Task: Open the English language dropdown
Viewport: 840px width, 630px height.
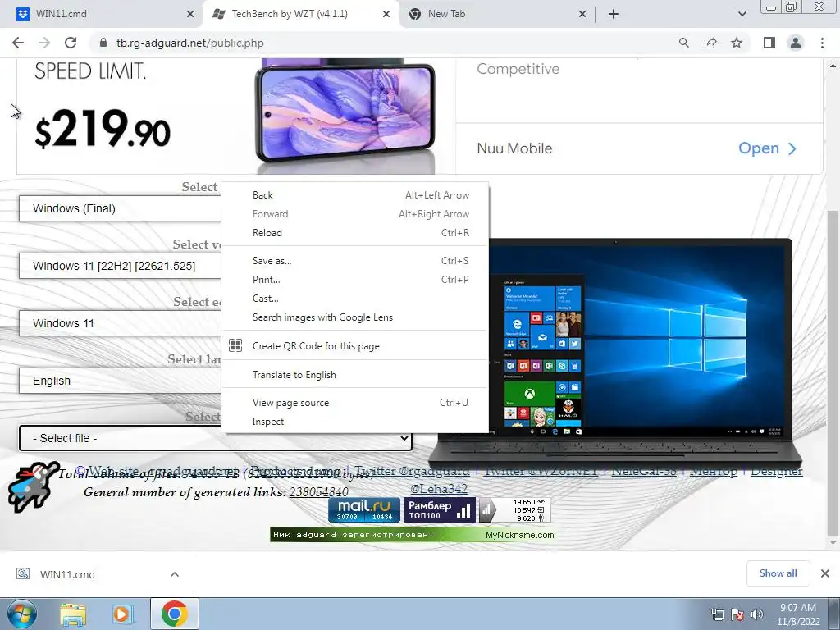Action: point(120,381)
